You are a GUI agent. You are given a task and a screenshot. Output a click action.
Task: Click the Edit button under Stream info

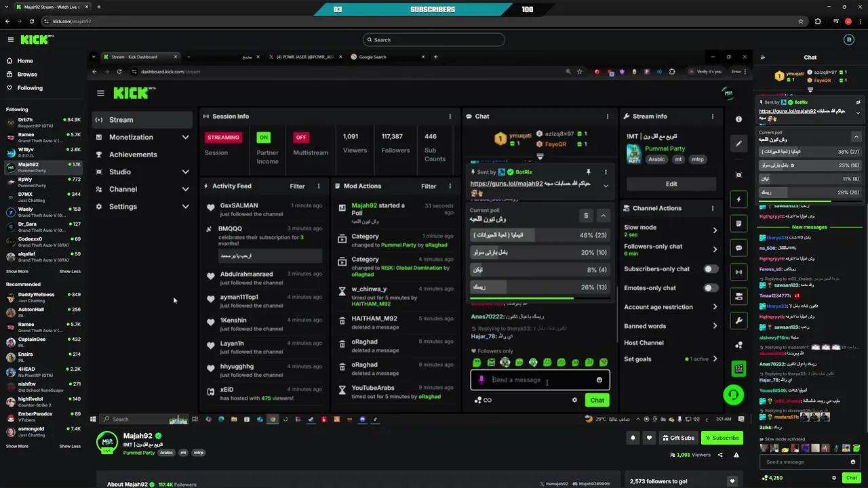pyautogui.click(x=671, y=184)
